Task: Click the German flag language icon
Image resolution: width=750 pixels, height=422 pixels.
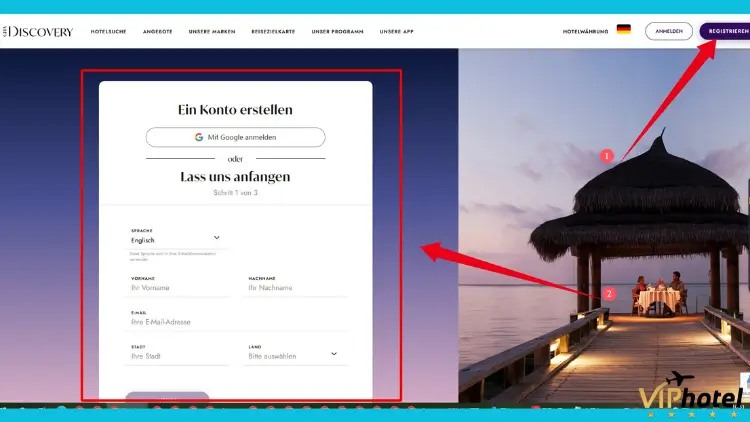Action: coord(623,30)
